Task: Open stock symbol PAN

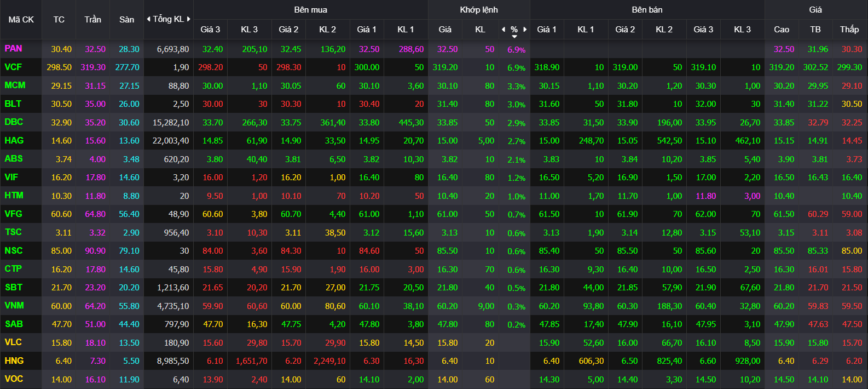Action: [x=13, y=48]
